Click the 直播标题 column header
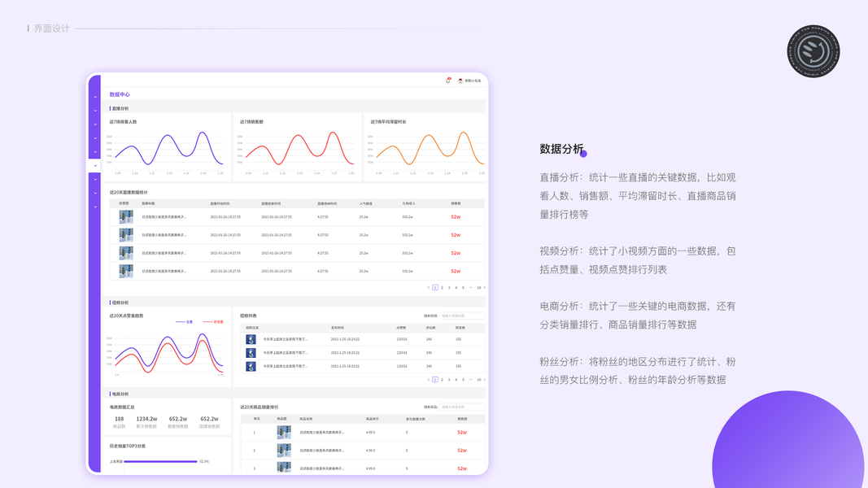Image resolution: width=868 pixels, height=488 pixels. point(148,203)
